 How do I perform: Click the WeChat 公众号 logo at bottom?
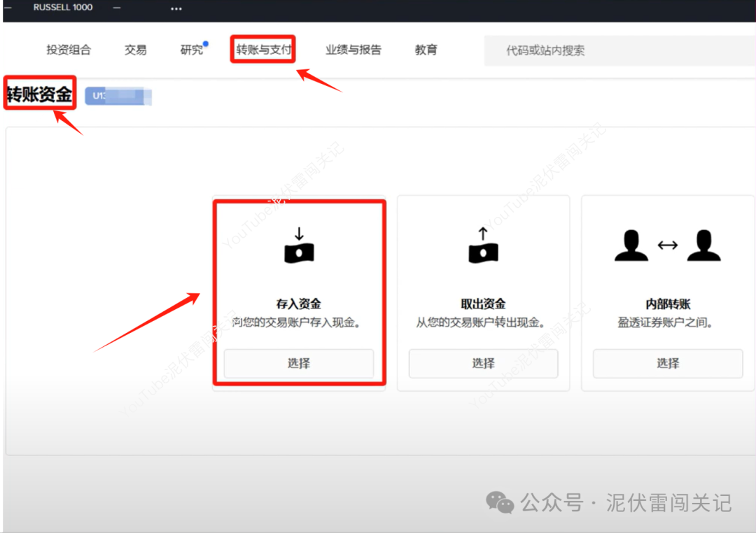point(500,502)
